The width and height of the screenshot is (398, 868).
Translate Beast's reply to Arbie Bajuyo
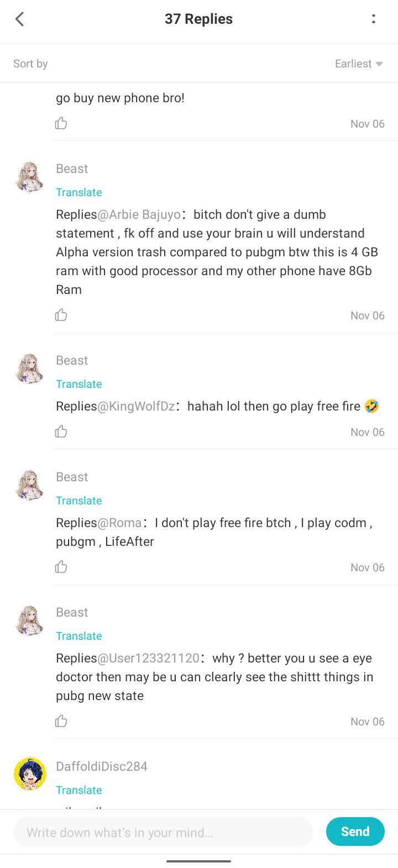coord(79,192)
